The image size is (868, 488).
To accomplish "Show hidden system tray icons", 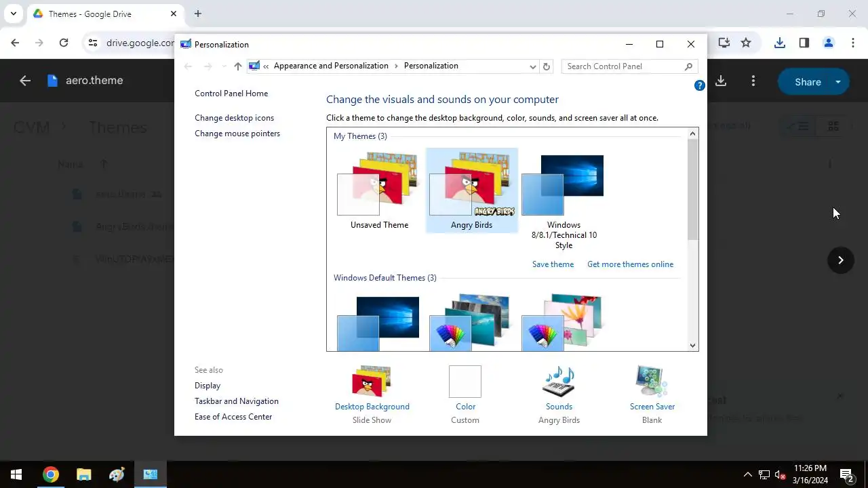I will [747, 474].
